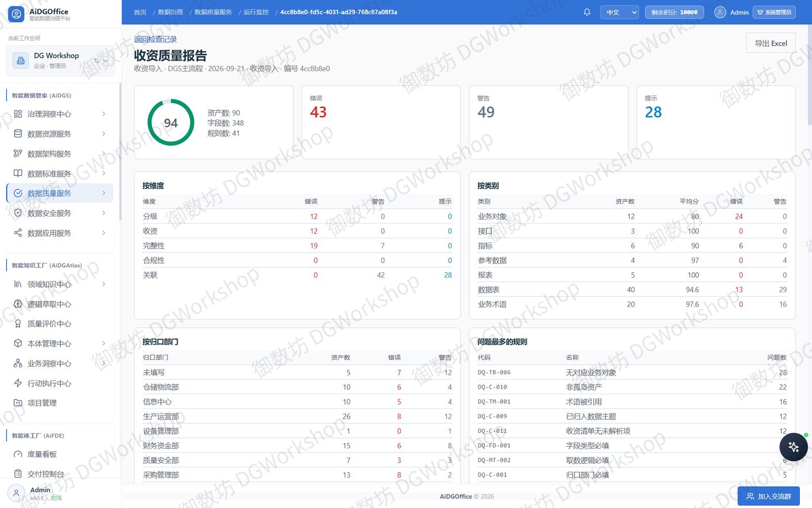Screen dimensions: 812x508
Task: Click the Admin avatar icon in top bar
Action: pos(720,12)
